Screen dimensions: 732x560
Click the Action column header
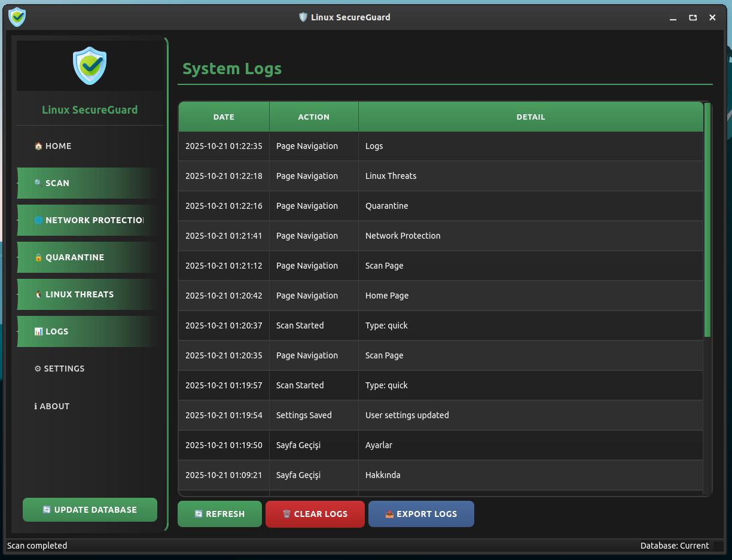pyautogui.click(x=313, y=117)
